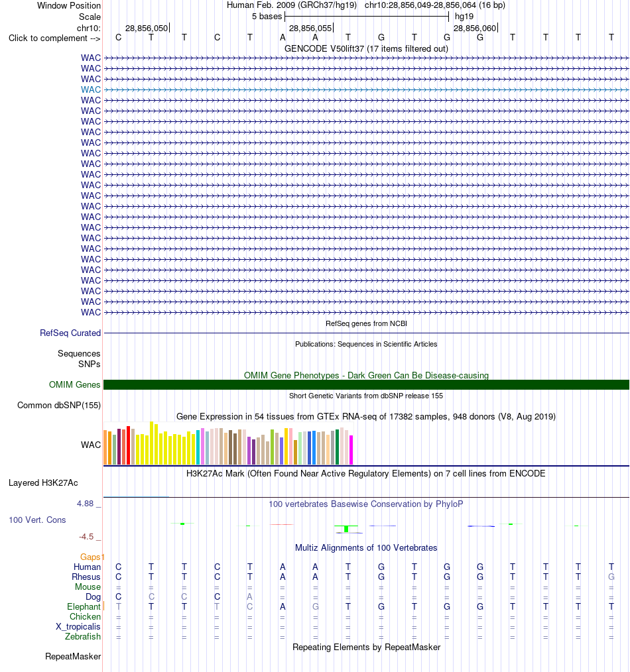
Task: Click the 'Scale' row label
Action: click(x=90, y=17)
